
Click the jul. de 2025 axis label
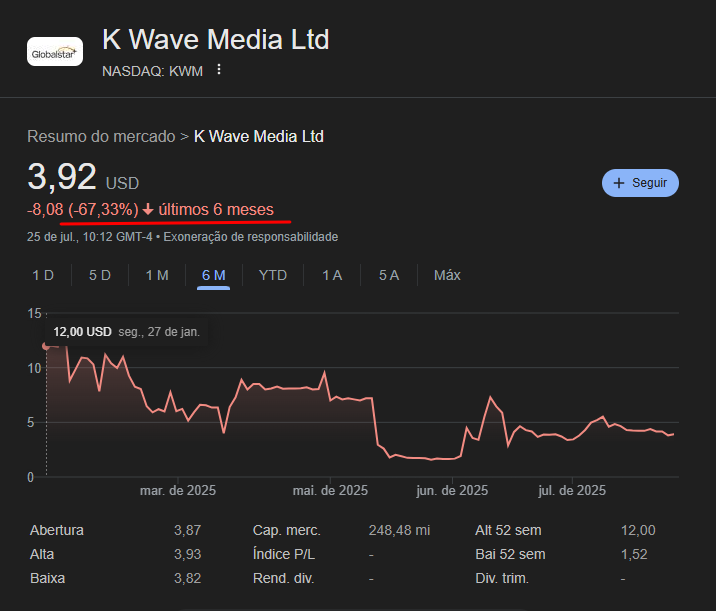coord(572,490)
